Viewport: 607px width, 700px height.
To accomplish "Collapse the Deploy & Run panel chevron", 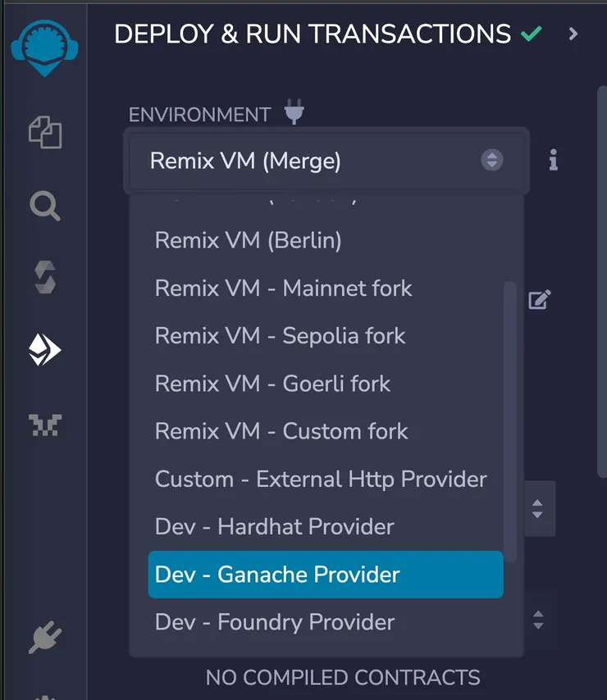I will coord(573,34).
